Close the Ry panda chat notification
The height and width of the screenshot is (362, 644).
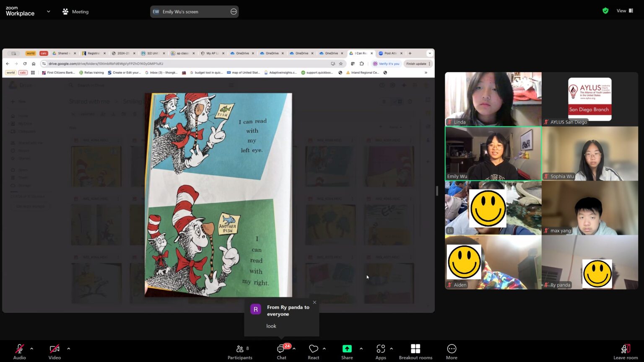314,302
